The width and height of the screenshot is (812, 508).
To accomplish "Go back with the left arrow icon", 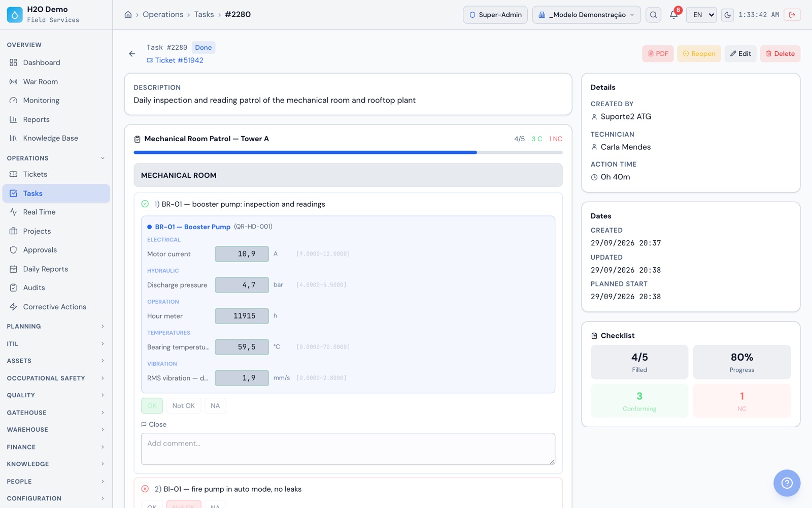I will point(132,53).
